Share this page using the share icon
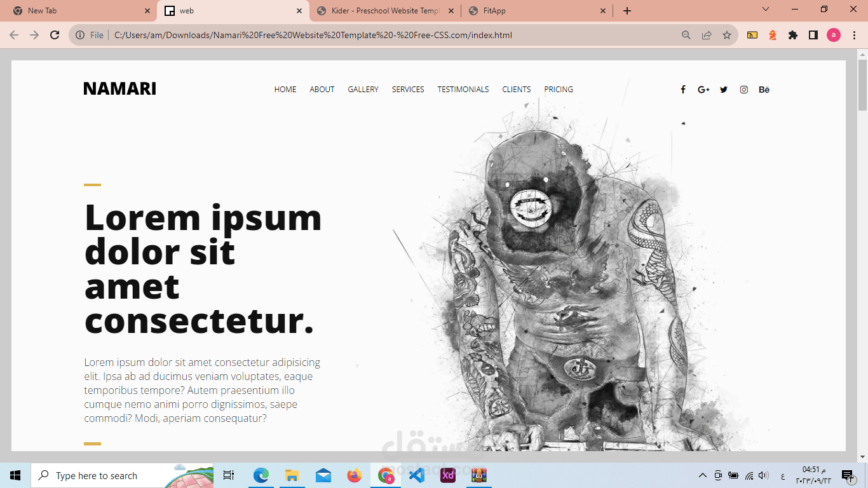This screenshot has width=868, height=488. point(707,35)
